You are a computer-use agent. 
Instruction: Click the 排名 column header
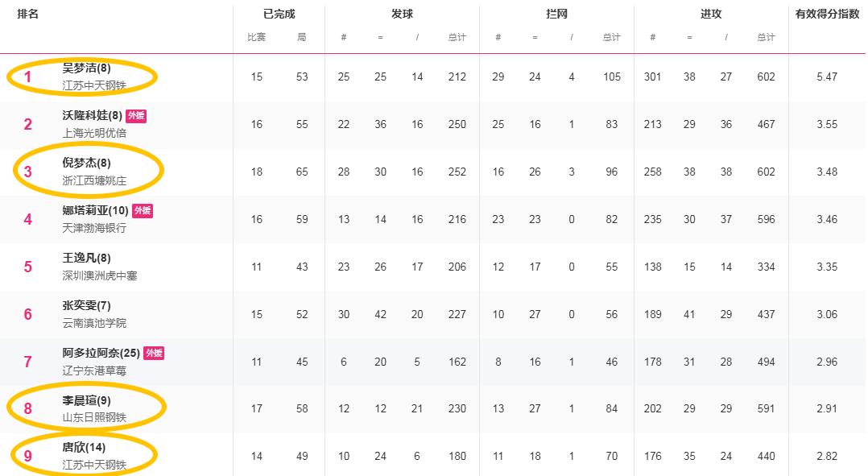(28, 14)
